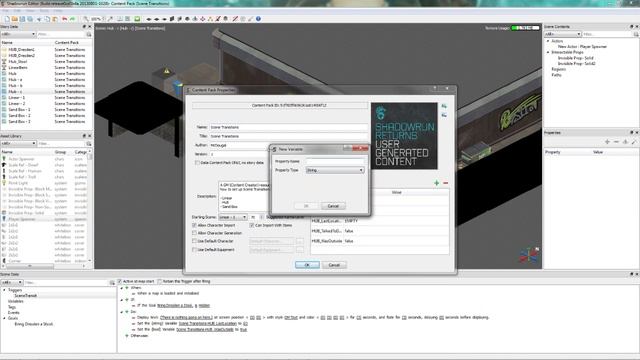The width and height of the screenshot is (640, 360).
Task: Click the red Undo arrow icon
Action: coord(64,19)
